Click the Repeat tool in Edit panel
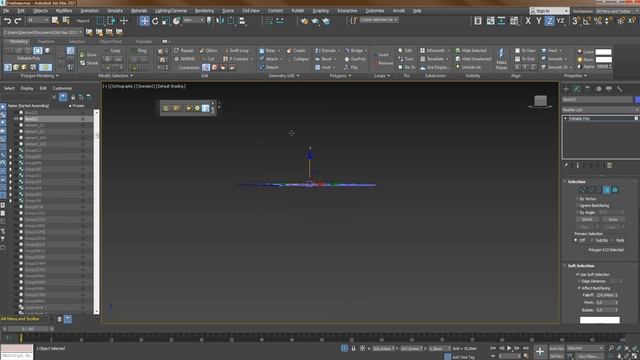This screenshot has width=640, height=360. [x=184, y=51]
